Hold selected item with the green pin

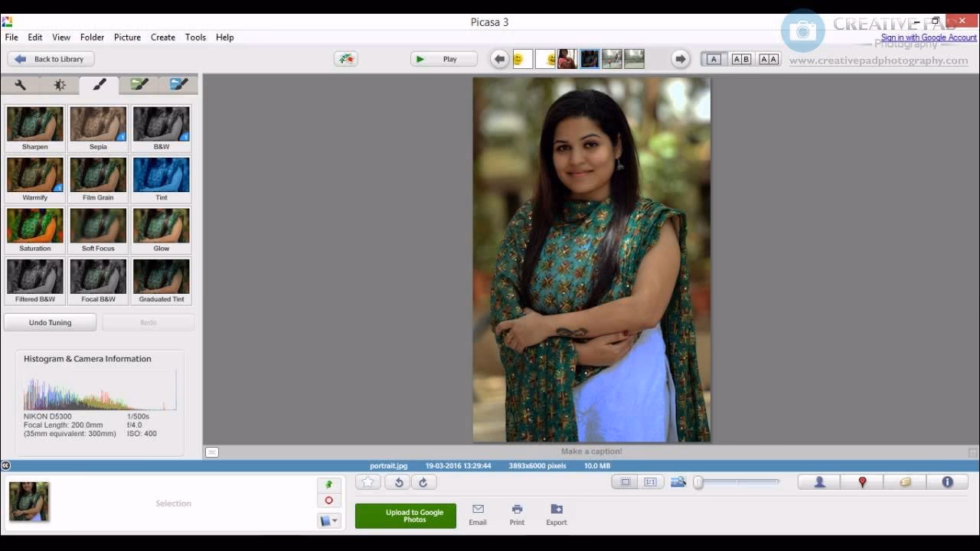[x=329, y=484]
